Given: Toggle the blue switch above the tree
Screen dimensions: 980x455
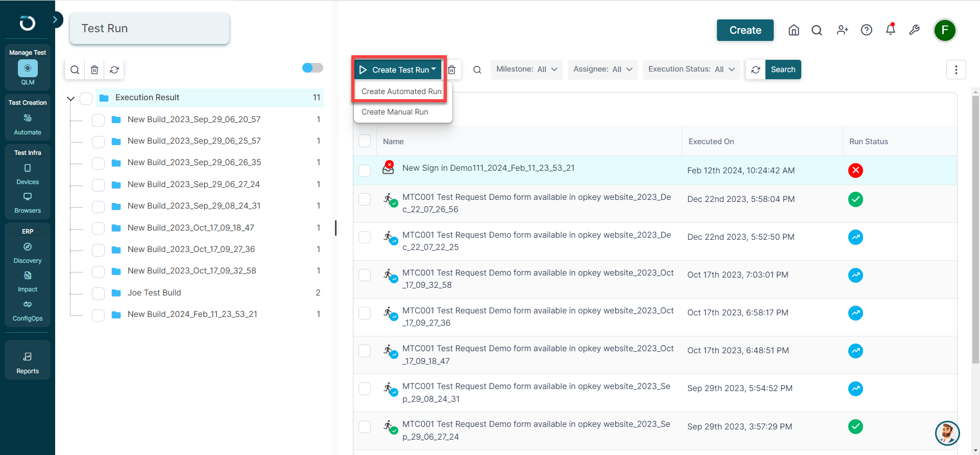Looking at the screenshot, I should (x=313, y=67).
